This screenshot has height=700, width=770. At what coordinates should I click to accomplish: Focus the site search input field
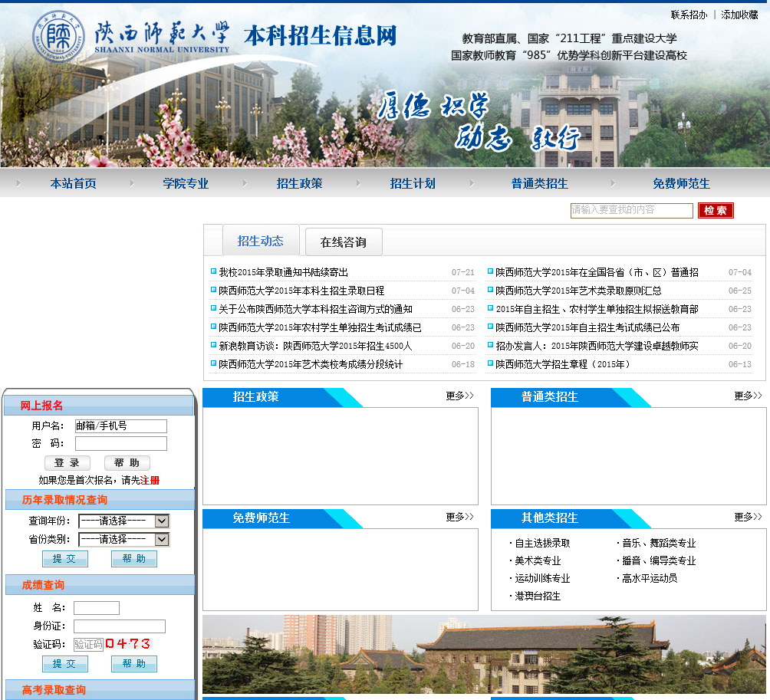point(631,210)
